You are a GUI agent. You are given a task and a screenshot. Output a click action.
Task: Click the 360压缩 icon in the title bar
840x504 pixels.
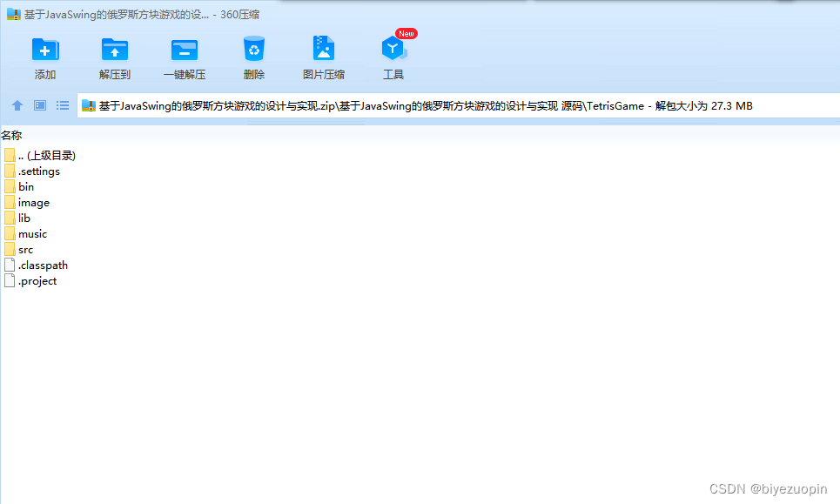point(12,14)
